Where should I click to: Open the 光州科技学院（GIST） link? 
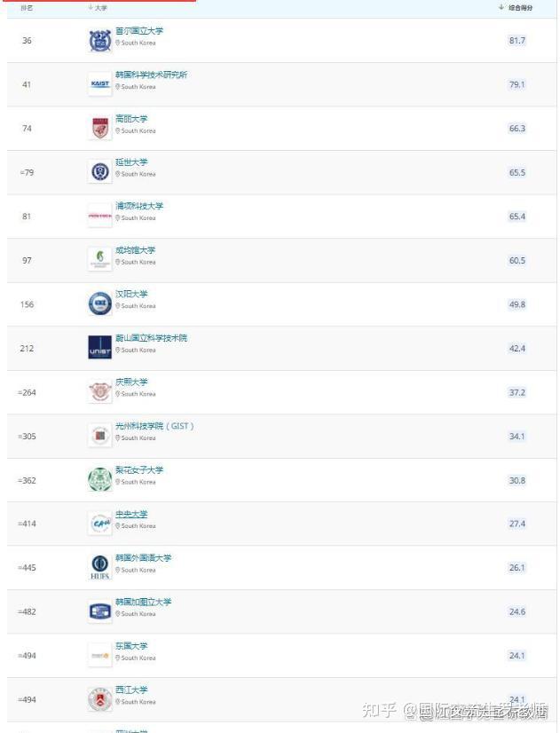tap(154, 426)
